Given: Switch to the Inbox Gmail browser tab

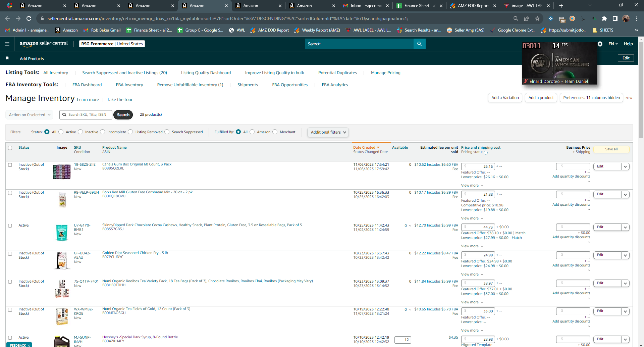Looking at the screenshot, I should [365, 6].
